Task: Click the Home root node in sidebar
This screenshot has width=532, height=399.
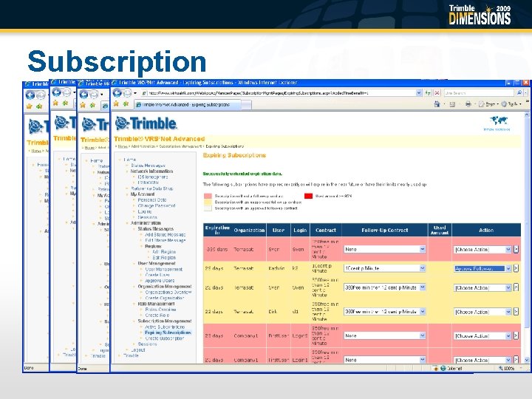Action: [x=130, y=160]
